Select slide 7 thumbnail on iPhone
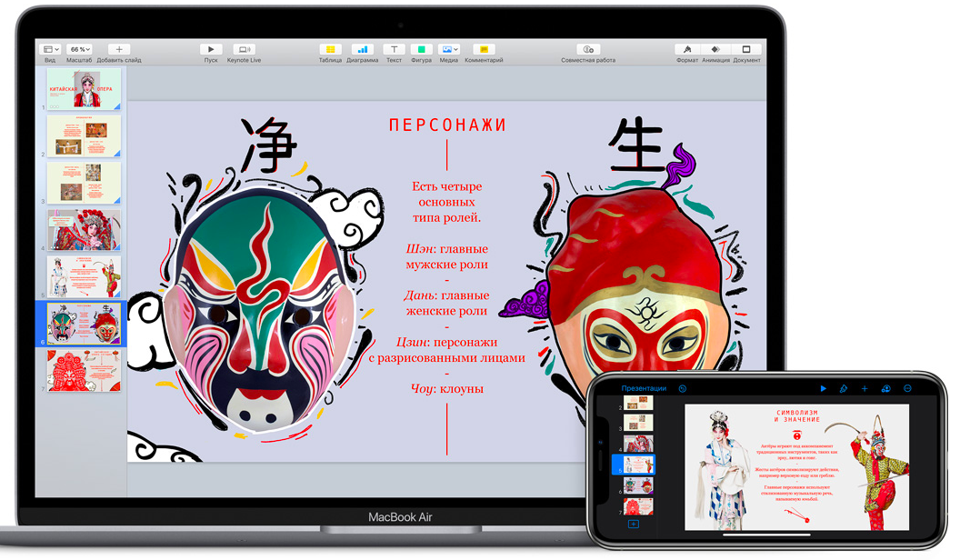 tap(638, 506)
